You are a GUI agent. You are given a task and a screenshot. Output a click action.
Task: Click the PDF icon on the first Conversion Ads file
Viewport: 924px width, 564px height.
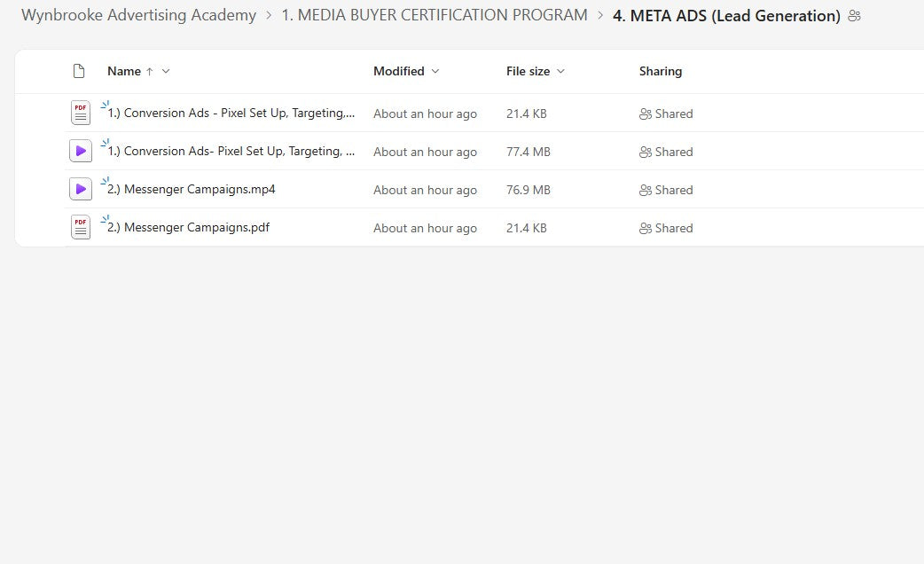click(80, 113)
